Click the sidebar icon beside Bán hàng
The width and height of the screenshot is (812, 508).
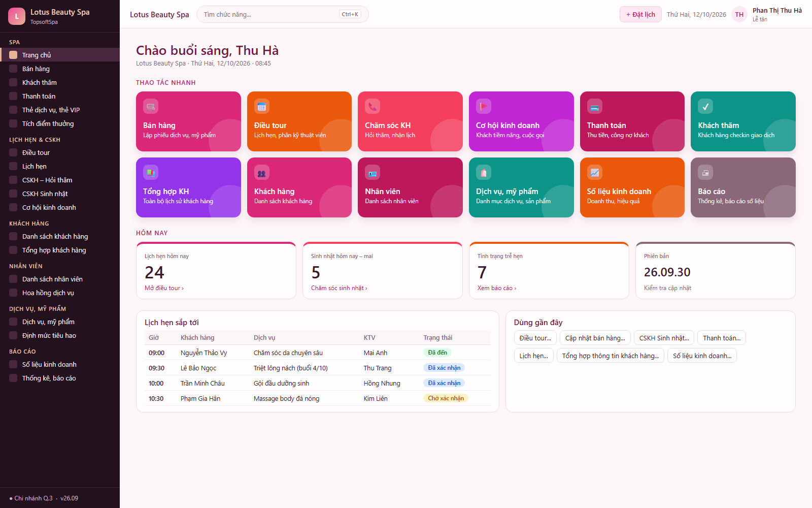tap(13, 69)
